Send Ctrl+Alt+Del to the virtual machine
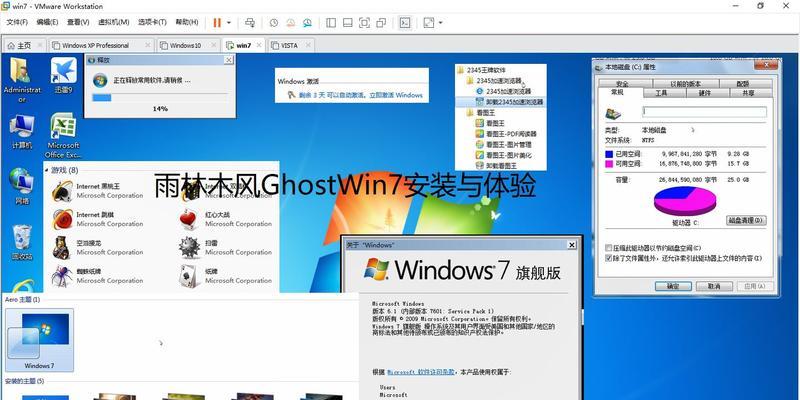This screenshot has width=800, height=400. [249, 22]
